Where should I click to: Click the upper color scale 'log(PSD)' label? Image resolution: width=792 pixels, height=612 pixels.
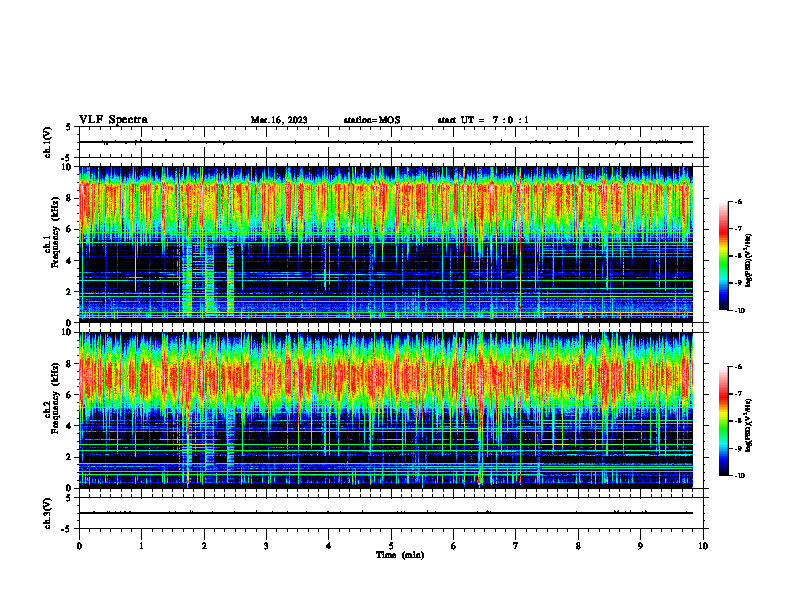click(x=749, y=260)
